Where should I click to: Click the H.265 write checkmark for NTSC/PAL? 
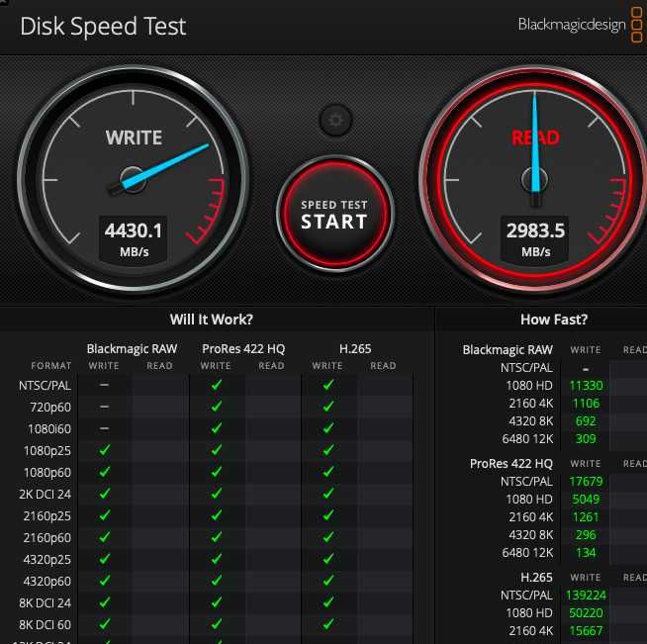coord(328,385)
